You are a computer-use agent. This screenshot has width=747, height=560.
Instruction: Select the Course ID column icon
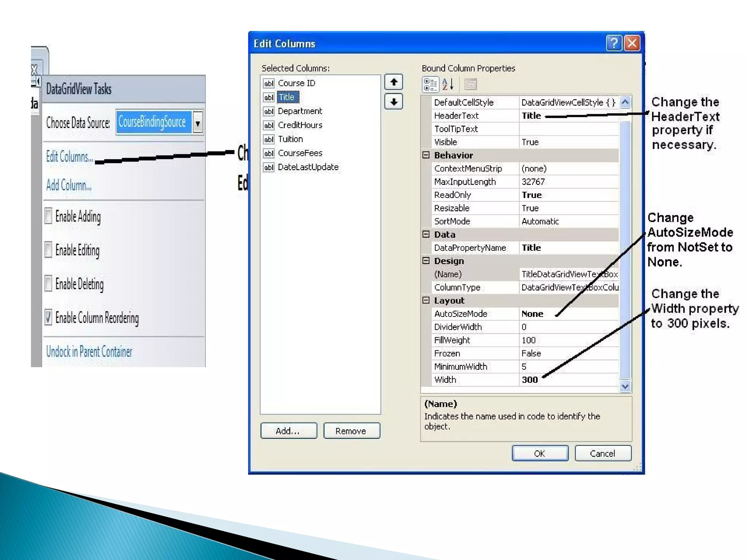(x=268, y=83)
